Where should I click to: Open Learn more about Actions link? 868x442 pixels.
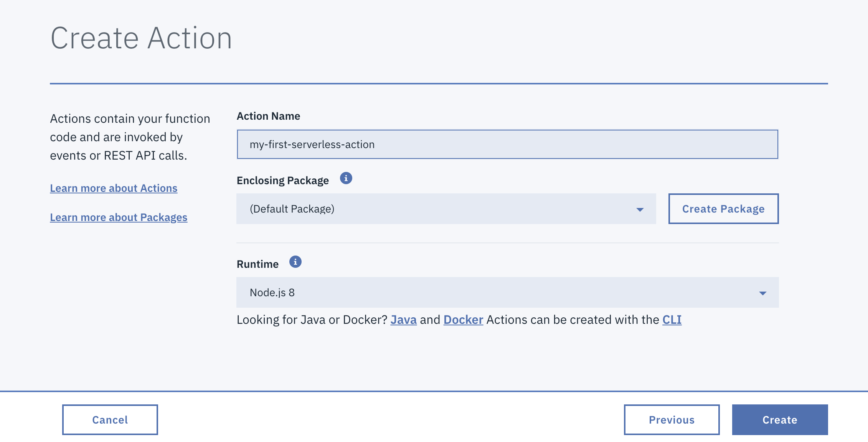pos(114,188)
